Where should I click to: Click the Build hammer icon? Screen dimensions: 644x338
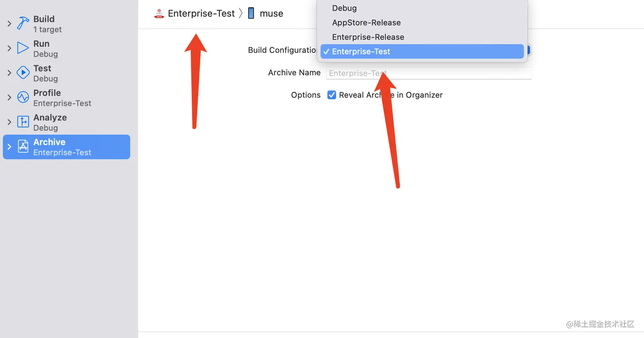click(23, 23)
